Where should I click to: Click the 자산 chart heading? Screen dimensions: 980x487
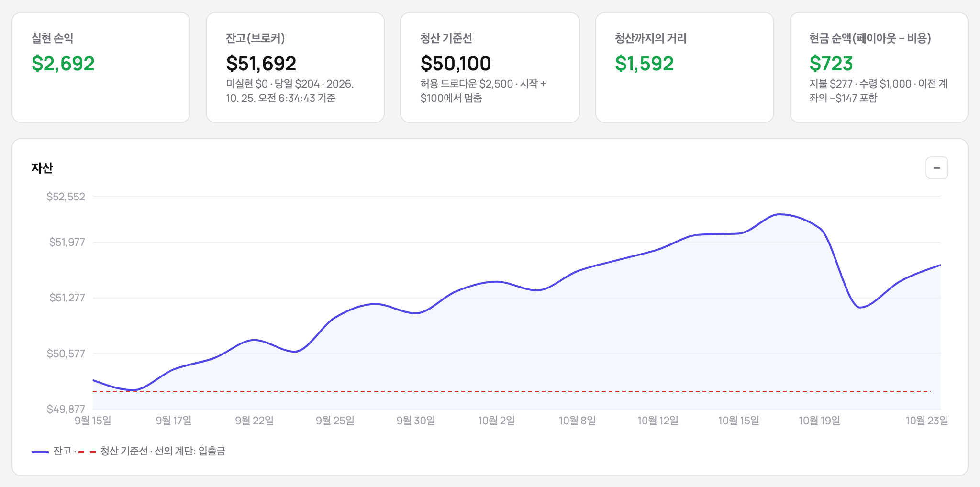click(42, 168)
